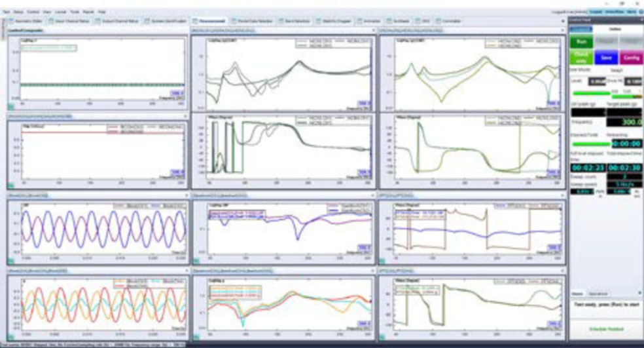
Task: Switch to the Operations tab
Action: [598, 294]
